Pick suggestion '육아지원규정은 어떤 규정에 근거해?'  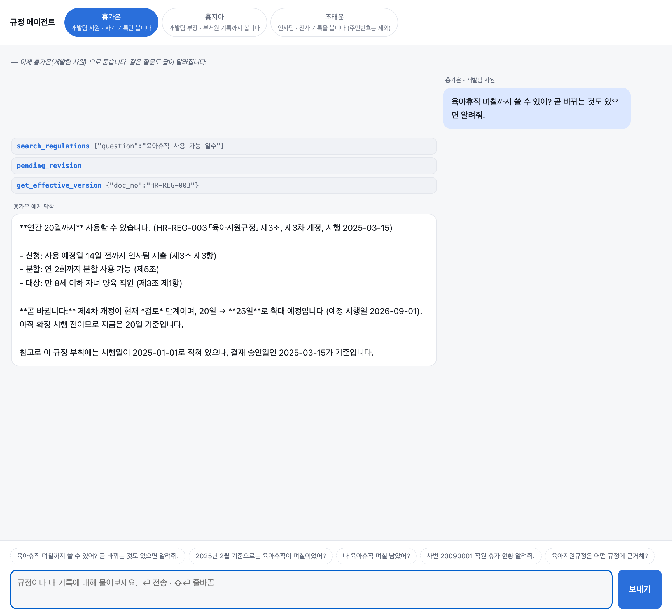tap(599, 556)
